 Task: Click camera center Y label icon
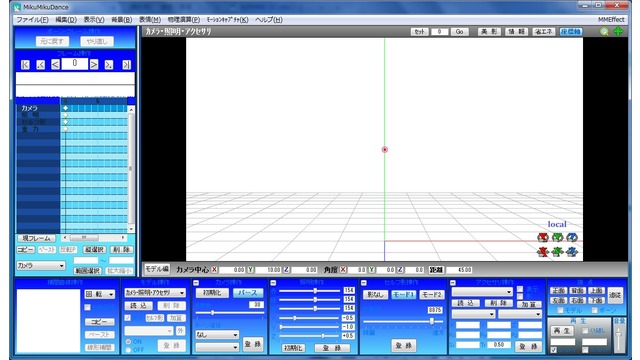(x=251, y=270)
